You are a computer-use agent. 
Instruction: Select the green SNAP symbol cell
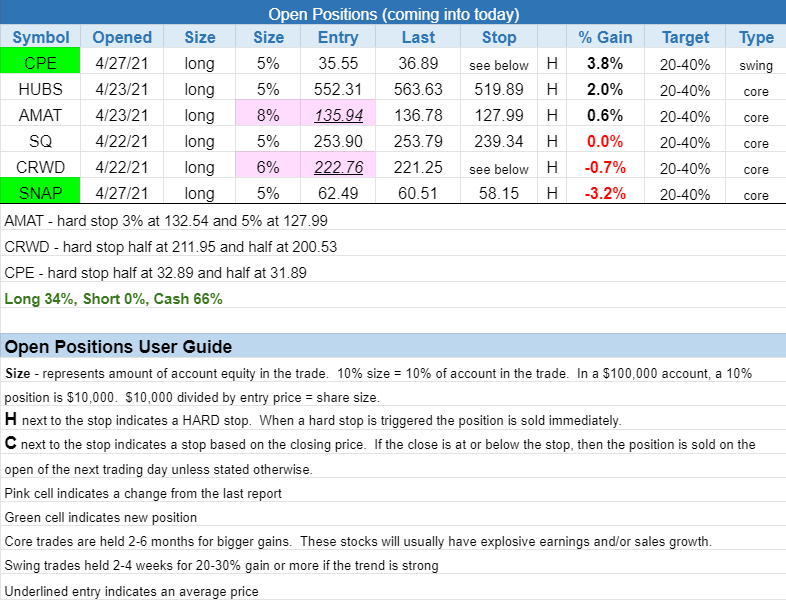point(40,190)
